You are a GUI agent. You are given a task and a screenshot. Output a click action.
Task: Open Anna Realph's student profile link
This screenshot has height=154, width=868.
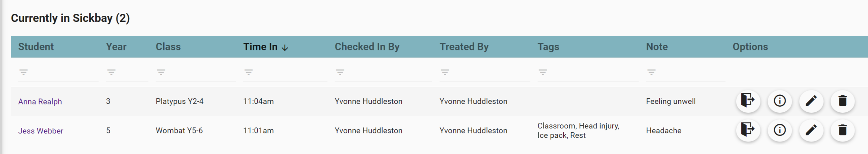40,102
